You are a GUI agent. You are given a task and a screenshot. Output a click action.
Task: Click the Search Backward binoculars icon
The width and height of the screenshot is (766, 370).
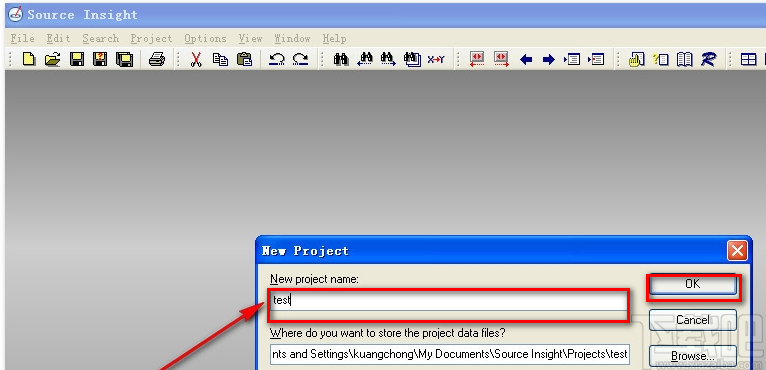coord(365,60)
